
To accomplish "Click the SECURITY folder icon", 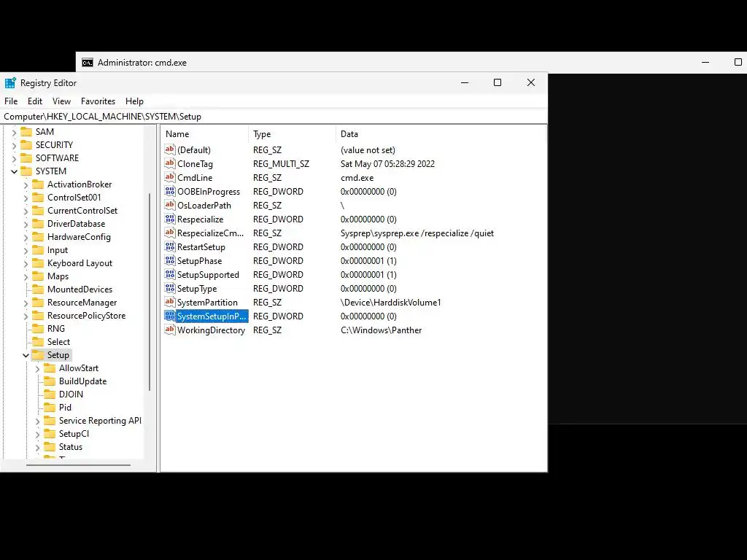I will [x=26, y=145].
